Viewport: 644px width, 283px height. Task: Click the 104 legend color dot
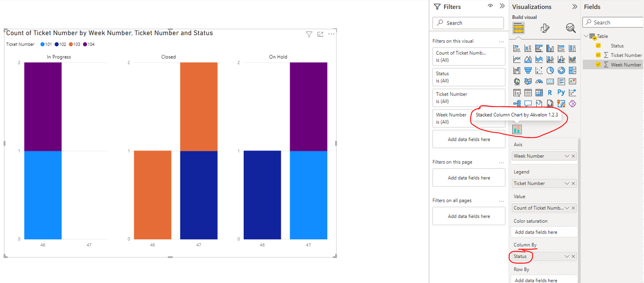pos(85,44)
